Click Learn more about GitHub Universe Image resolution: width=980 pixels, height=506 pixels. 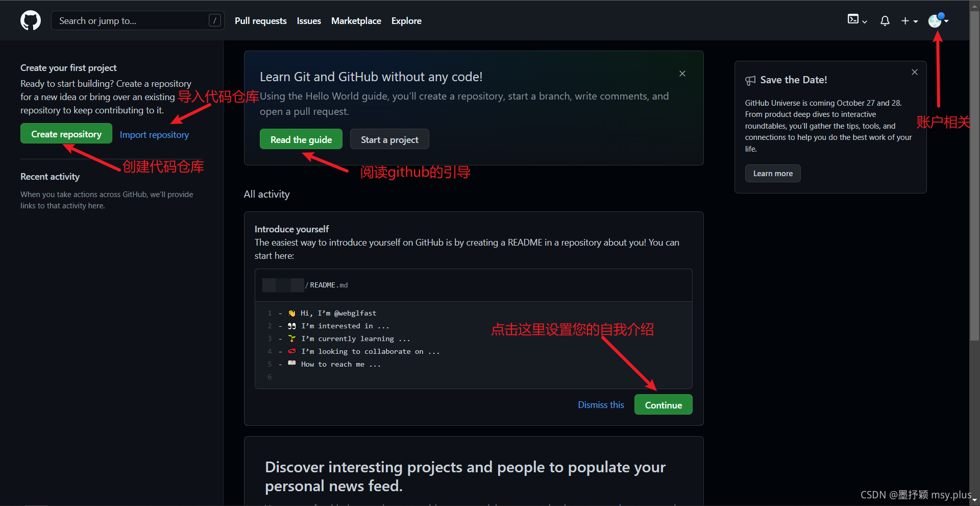(x=773, y=174)
